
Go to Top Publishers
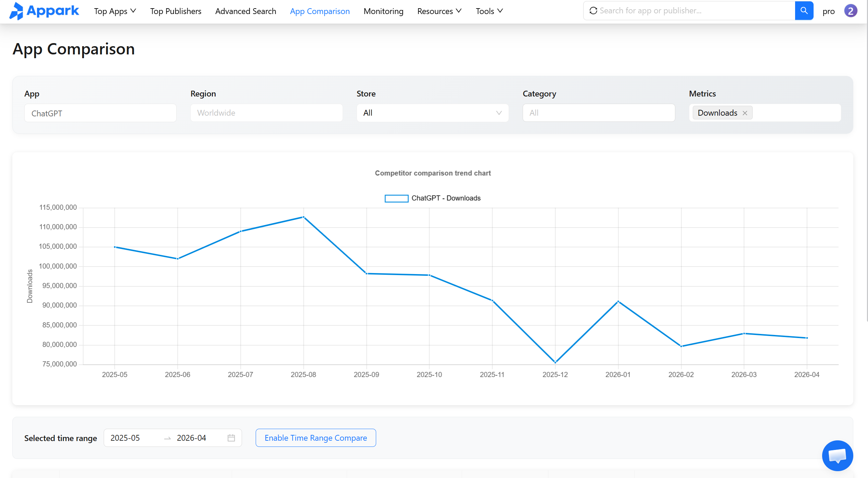point(176,11)
